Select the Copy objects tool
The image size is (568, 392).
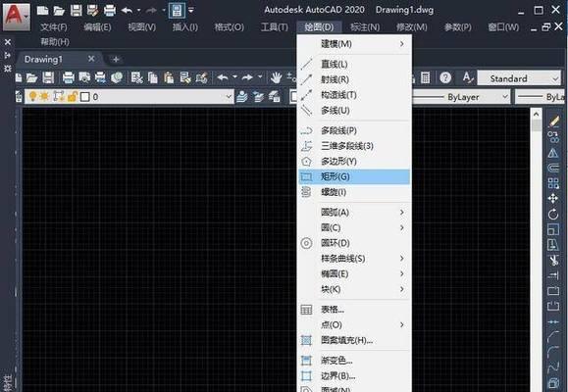tap(553, 137)
